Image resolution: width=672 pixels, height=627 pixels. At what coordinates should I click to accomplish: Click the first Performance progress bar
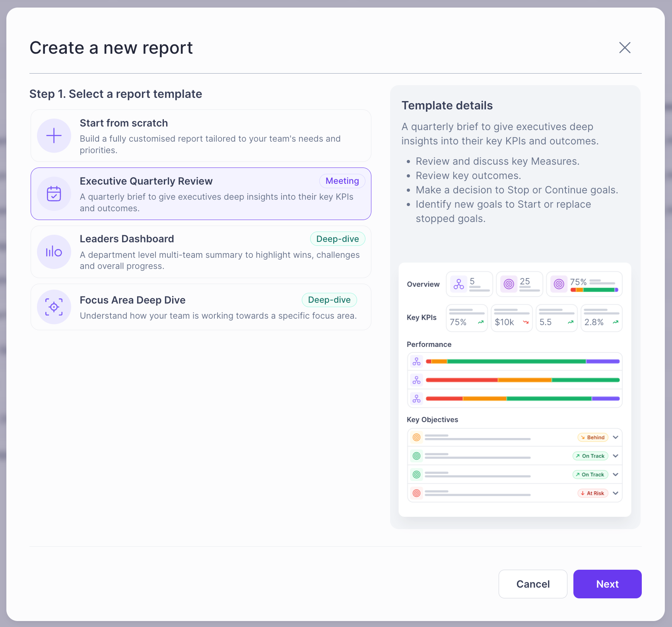[522, 362]
